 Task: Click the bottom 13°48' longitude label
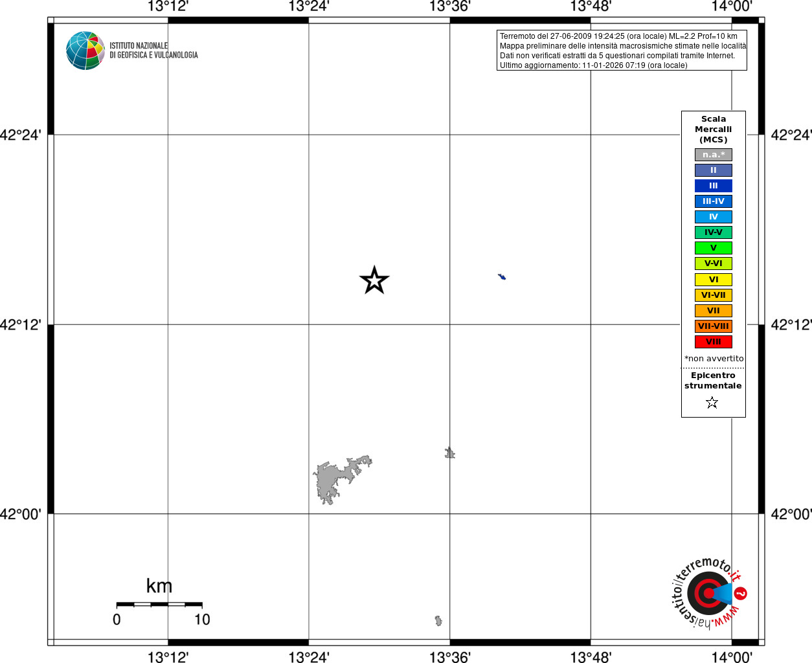coord(591,657)
